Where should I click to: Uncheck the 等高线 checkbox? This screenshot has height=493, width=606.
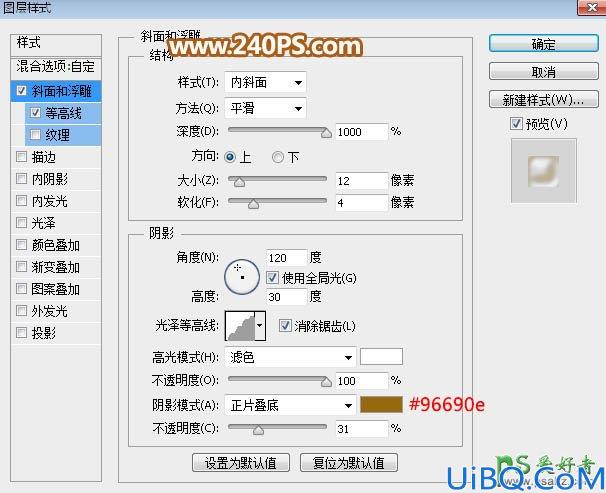tap(35, 112)
